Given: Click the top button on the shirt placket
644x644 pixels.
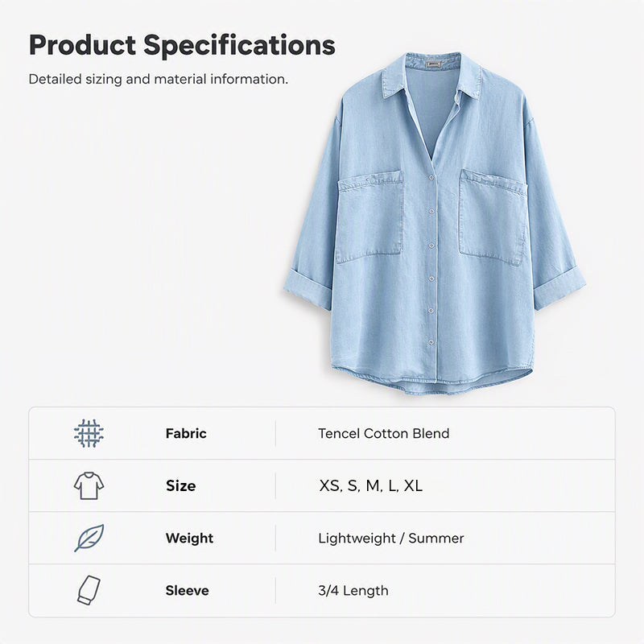Looking at the screenshot, I should 431,177.
